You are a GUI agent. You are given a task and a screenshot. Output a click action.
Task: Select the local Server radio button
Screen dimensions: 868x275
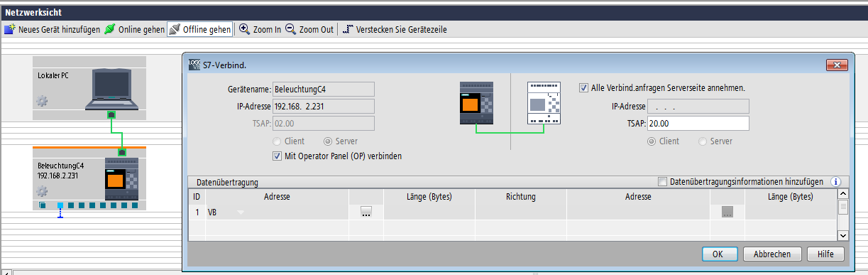(x=329, y=141)
